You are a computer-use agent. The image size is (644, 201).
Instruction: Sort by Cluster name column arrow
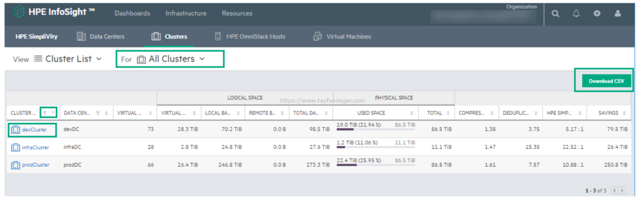point(53,113)
